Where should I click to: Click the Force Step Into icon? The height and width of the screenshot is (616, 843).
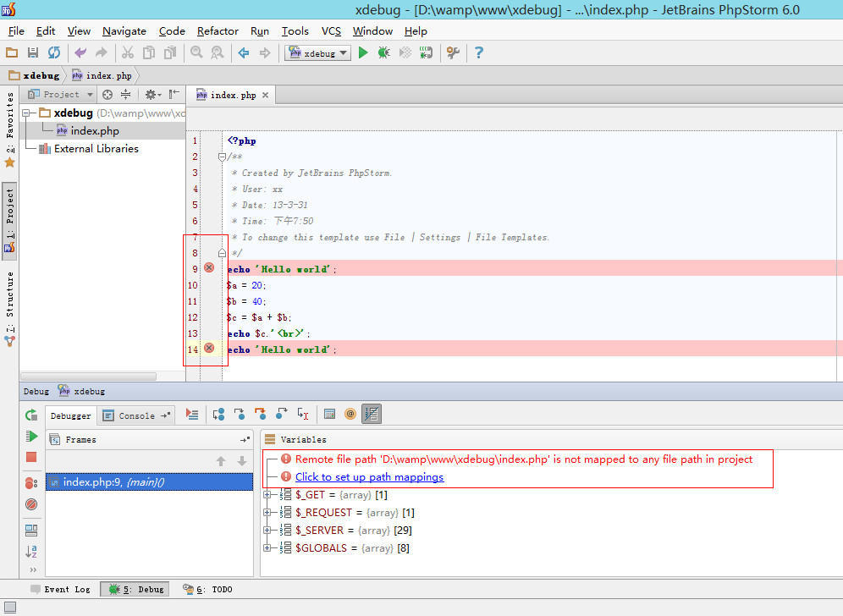[260, 414]
